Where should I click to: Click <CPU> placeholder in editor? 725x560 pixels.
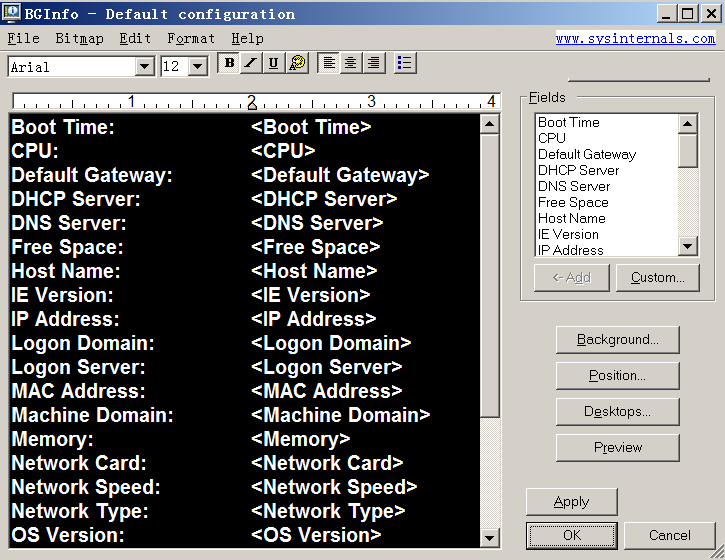pos(283,151)
